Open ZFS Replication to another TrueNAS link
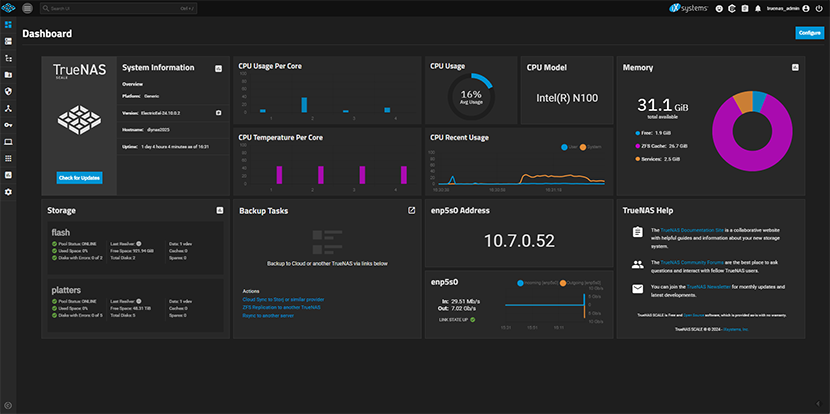The image size is (830, 414). coord(281,307)
